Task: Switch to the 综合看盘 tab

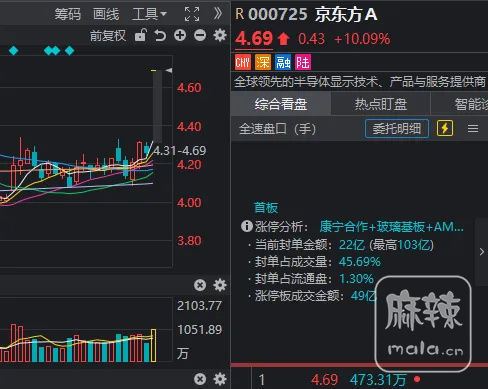Action: pyautogui.click(x=281, y=104)
